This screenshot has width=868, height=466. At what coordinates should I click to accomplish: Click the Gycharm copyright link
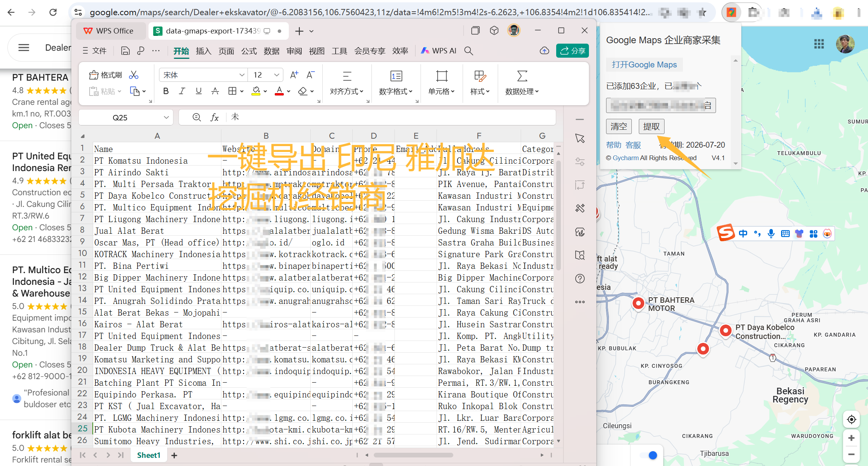point(626,158)
